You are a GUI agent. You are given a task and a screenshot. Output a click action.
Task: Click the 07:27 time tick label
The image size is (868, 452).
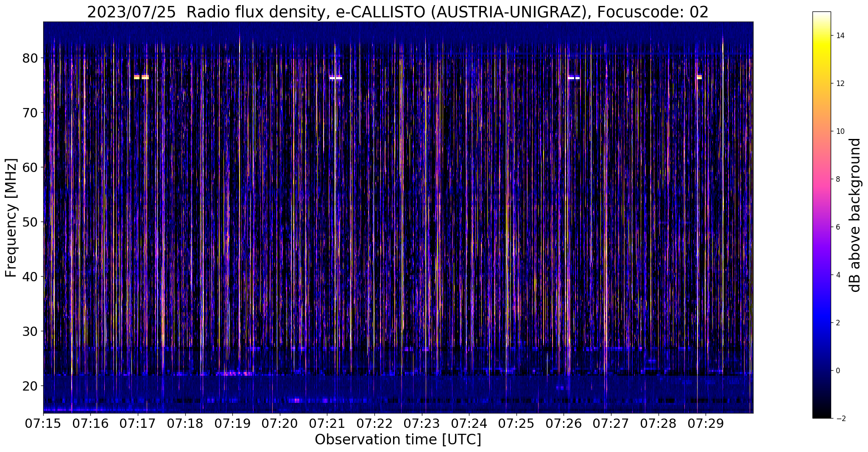click(x=611, y=424)
